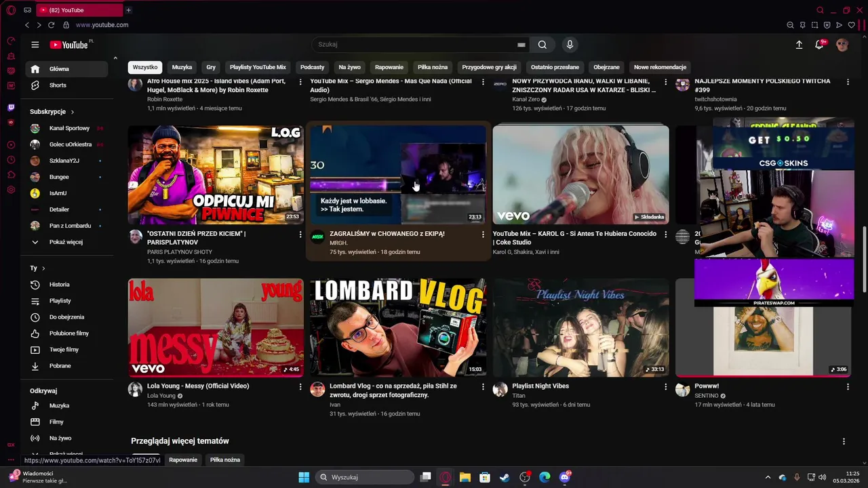Click the page vertical scrollbar

pyautogui.click(x=865, y=260)
